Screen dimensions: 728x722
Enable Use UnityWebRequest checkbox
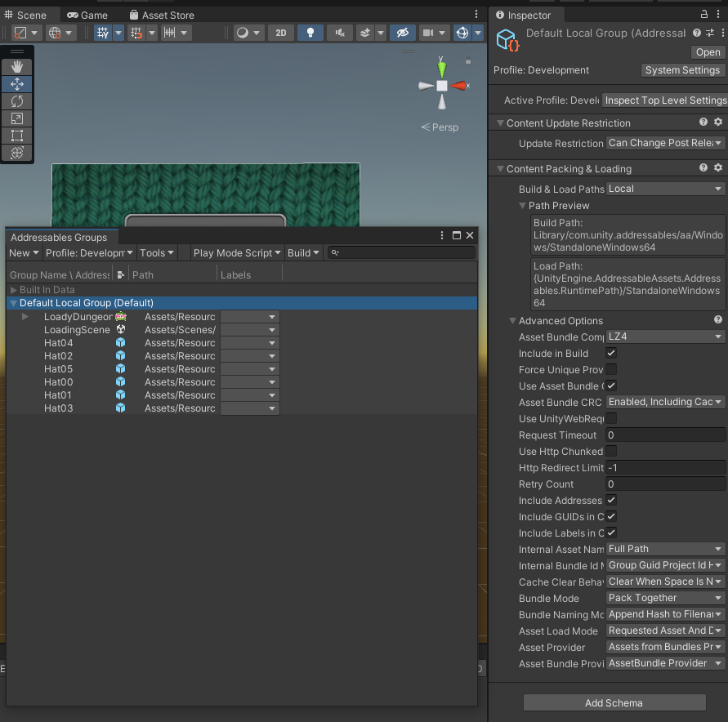tap(611, 418)
